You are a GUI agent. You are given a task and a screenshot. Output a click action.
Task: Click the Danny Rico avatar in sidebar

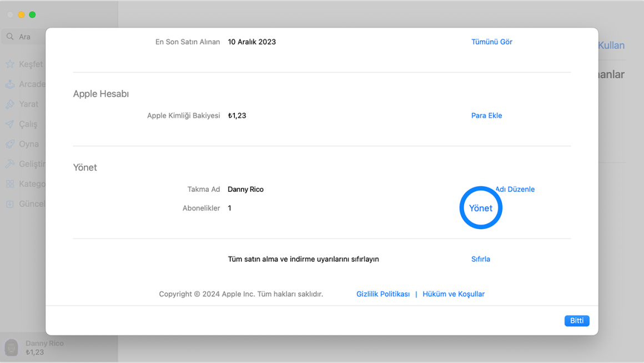(12, 347)
